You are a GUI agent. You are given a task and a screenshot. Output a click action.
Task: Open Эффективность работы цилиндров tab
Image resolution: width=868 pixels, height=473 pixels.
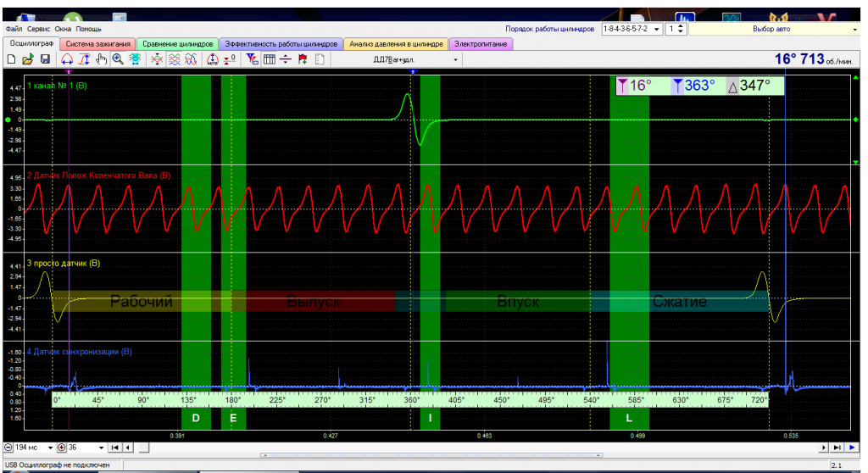(281, 44)
